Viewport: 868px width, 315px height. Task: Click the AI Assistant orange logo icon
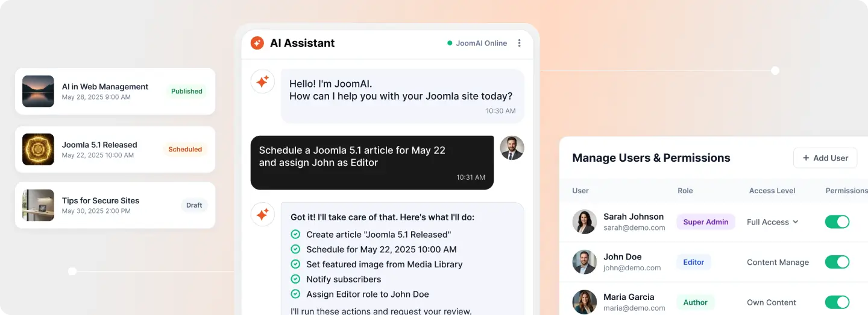(257, 43)
